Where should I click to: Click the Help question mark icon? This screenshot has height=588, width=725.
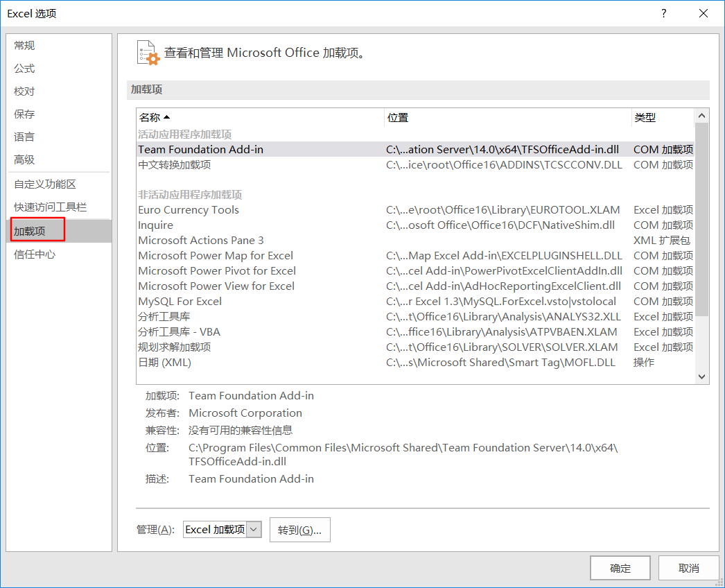pyautogui.click(x=664, y=13)
